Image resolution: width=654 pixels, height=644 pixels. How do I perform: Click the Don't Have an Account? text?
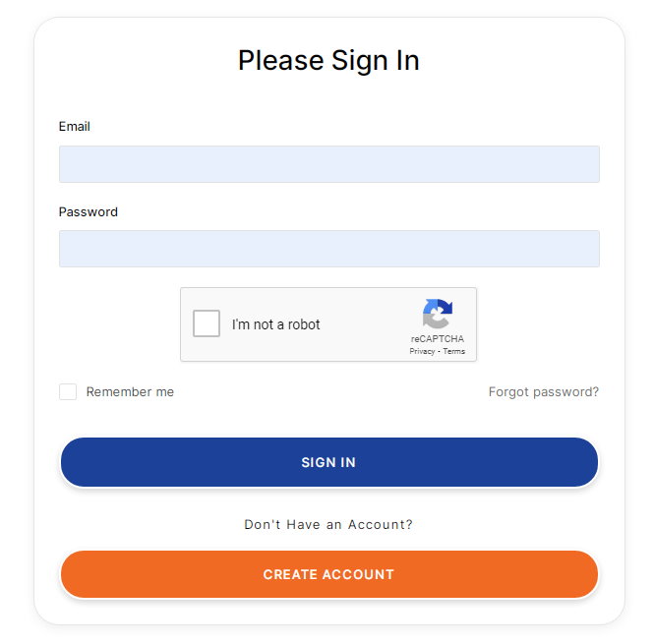click(x=328, y=524)
